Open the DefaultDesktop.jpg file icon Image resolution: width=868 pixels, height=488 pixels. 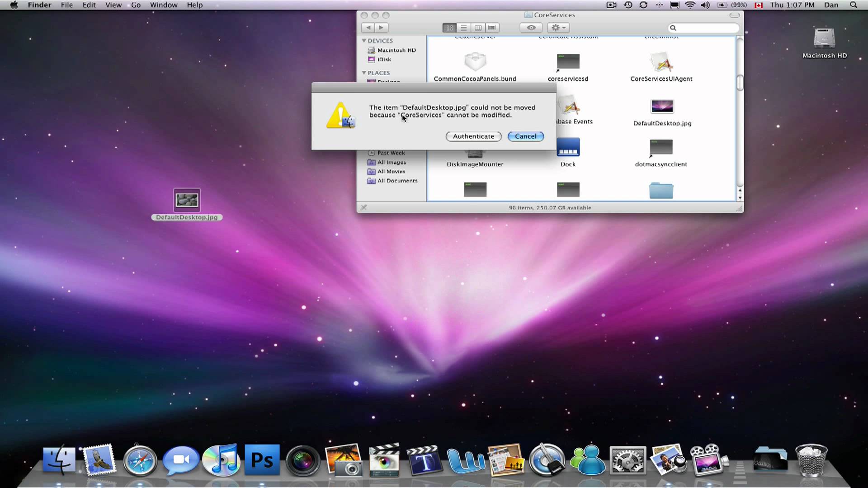[x=187, y=200]
